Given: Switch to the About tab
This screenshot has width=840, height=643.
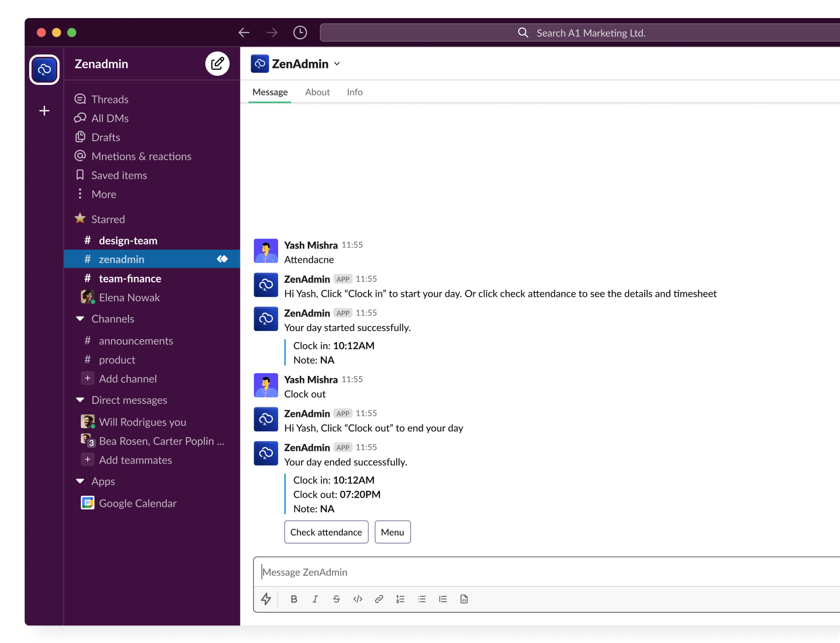Looking at the screenshot, I should point(317,92).
